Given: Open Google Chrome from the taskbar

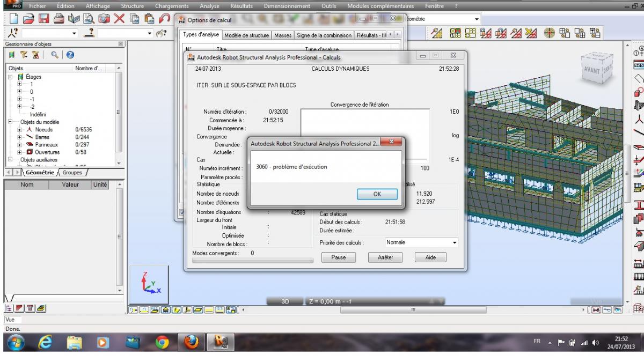Looking at the screenshot, I should 162,342.
